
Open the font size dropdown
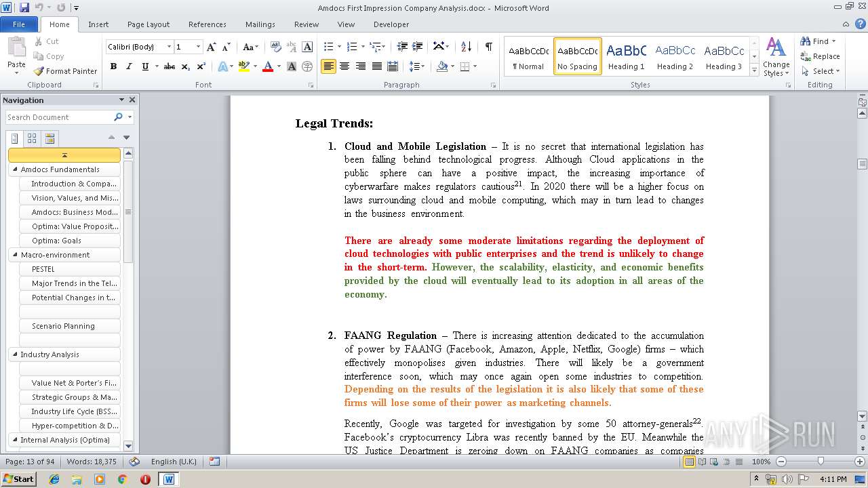click(198, 47)
